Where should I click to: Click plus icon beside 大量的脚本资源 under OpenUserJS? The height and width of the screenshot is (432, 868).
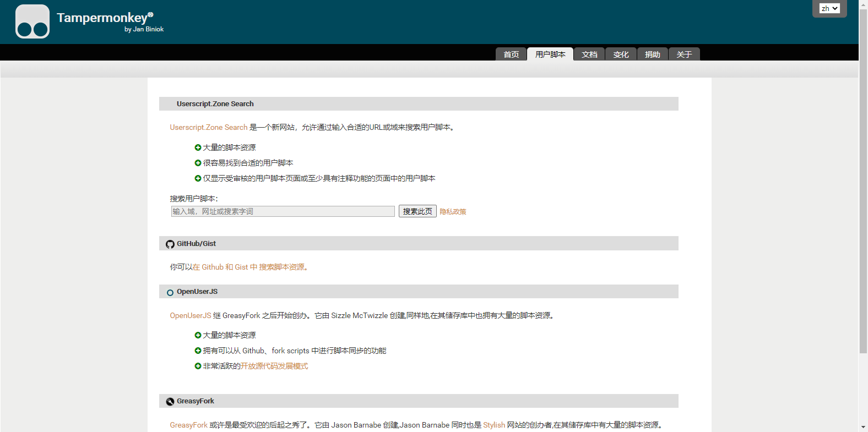[x=198, y=335]
